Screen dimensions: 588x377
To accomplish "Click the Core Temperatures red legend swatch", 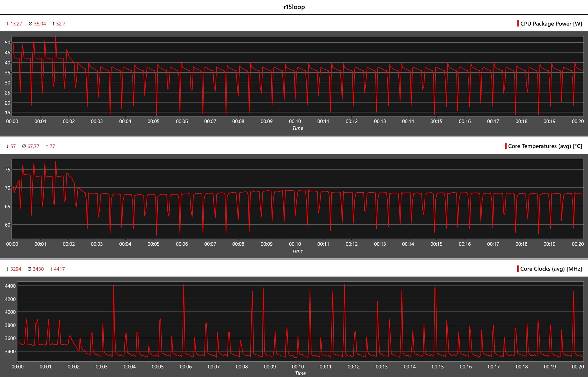I will coord(506,146).
